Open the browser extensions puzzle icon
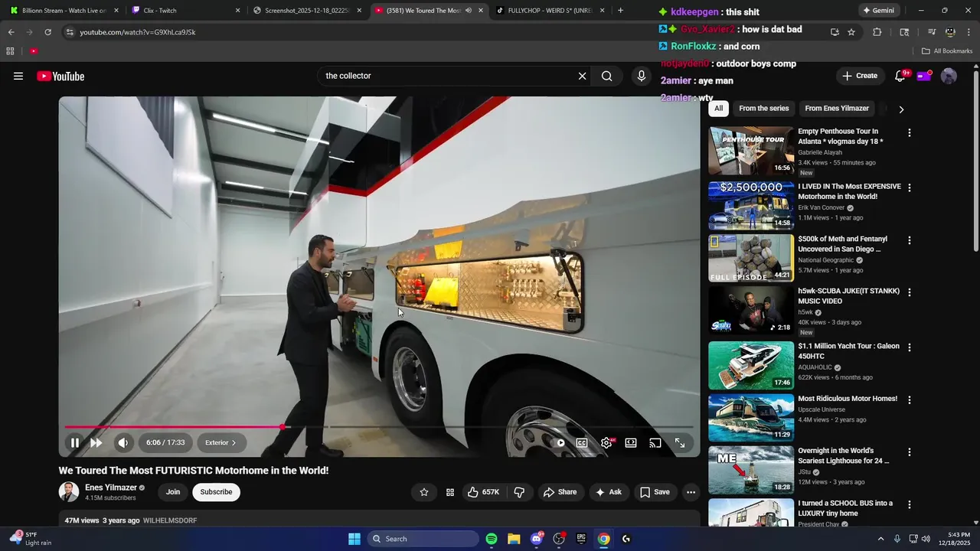The width and height of the screenshot is (980, 551). pos(877,32)
